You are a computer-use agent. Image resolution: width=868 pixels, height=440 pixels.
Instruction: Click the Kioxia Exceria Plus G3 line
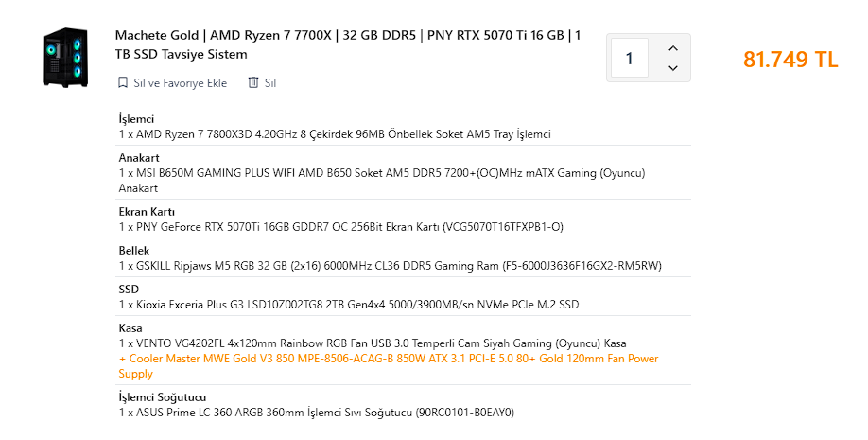point(349,305)
